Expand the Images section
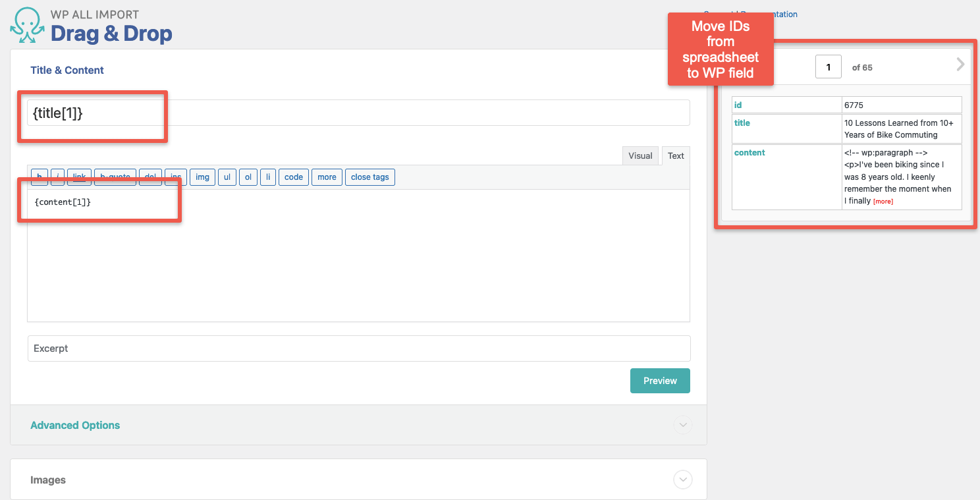This screenshot has height=500, width=980. click(683, 480)
